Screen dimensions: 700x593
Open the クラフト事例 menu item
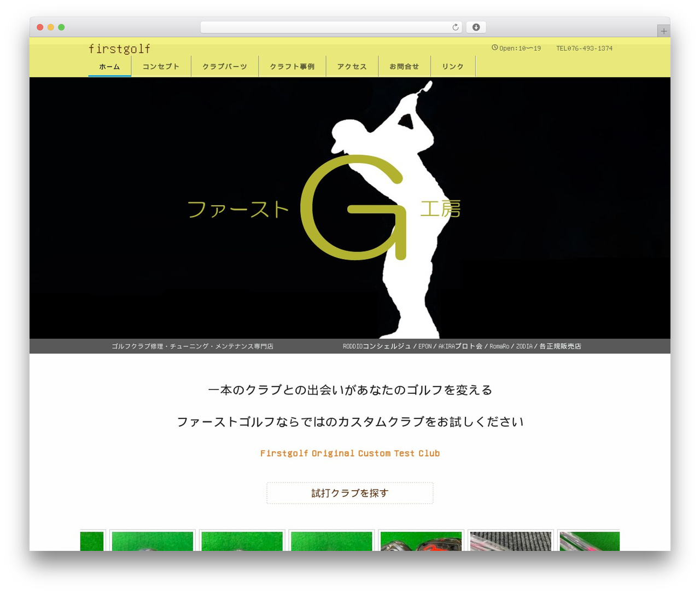[x=292, y=67]
